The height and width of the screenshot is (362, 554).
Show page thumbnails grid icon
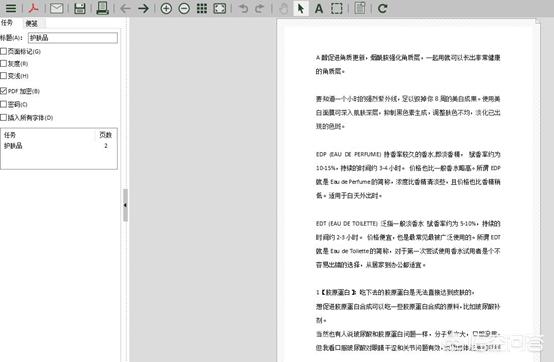202,8
